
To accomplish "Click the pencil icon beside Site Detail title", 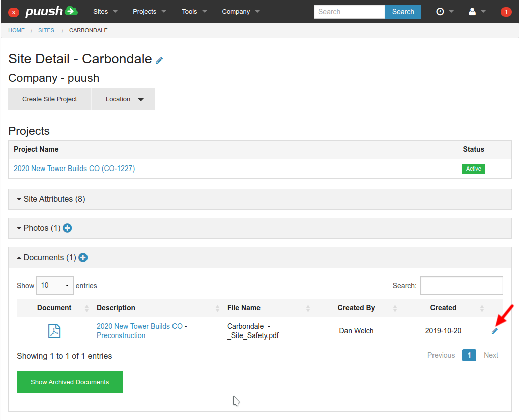I will pos(159,60).
